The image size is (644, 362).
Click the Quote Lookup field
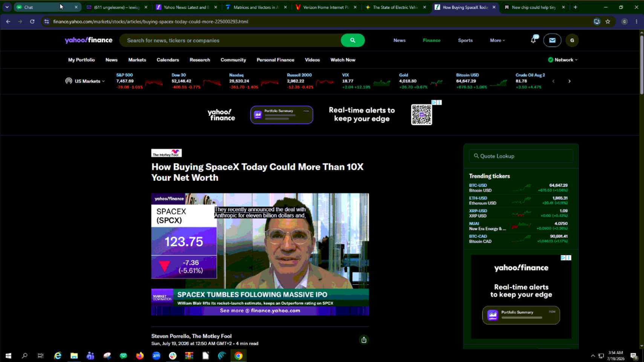521,156
